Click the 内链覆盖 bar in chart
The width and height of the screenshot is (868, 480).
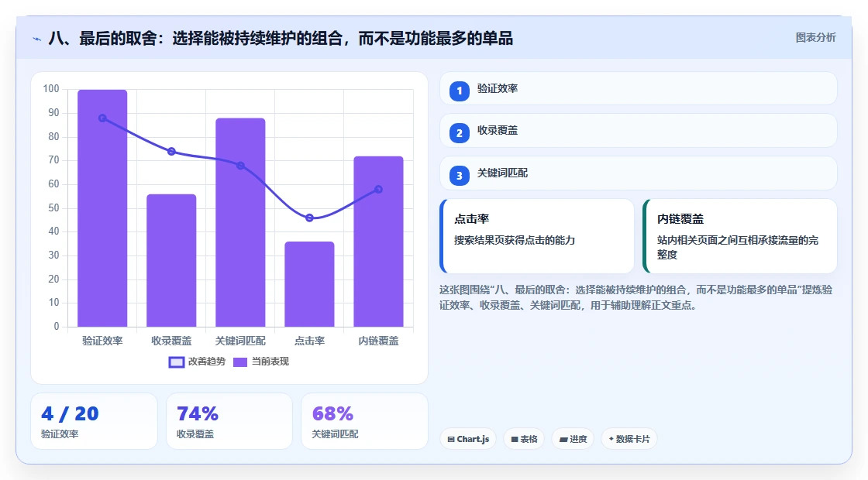tap(379, 242)
